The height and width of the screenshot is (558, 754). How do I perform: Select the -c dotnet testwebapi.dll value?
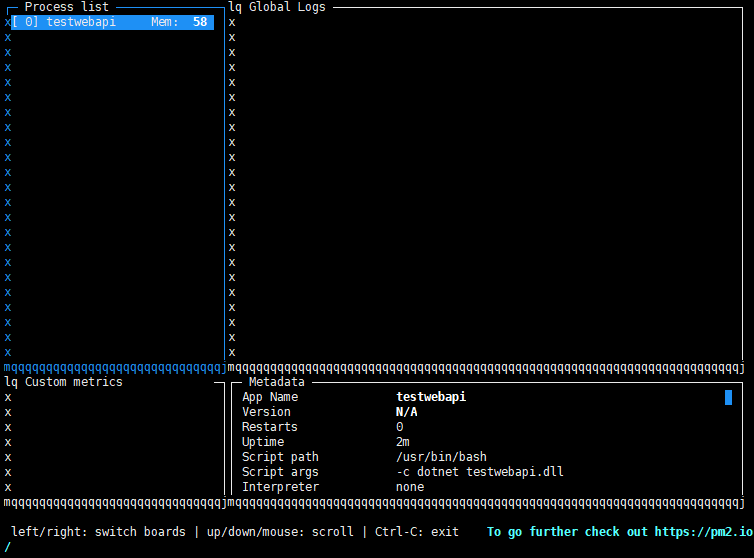[x=479, y=471]
